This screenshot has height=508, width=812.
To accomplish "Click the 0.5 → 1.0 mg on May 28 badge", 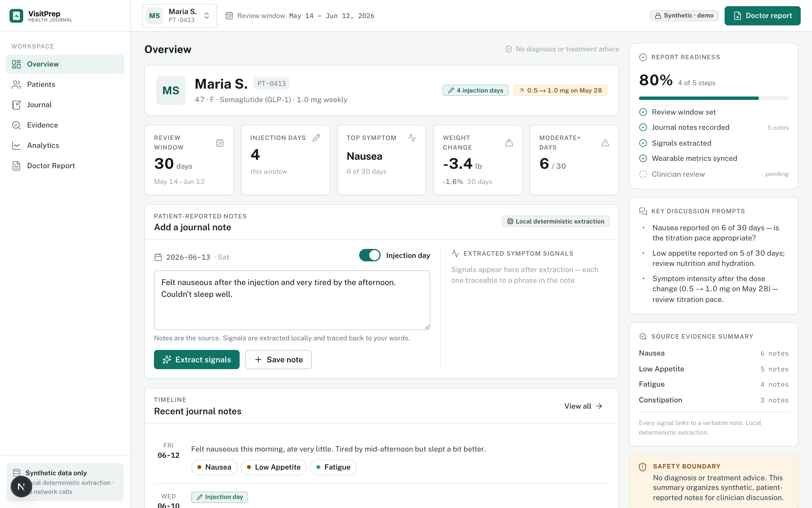I will click(x=560, y=90).
